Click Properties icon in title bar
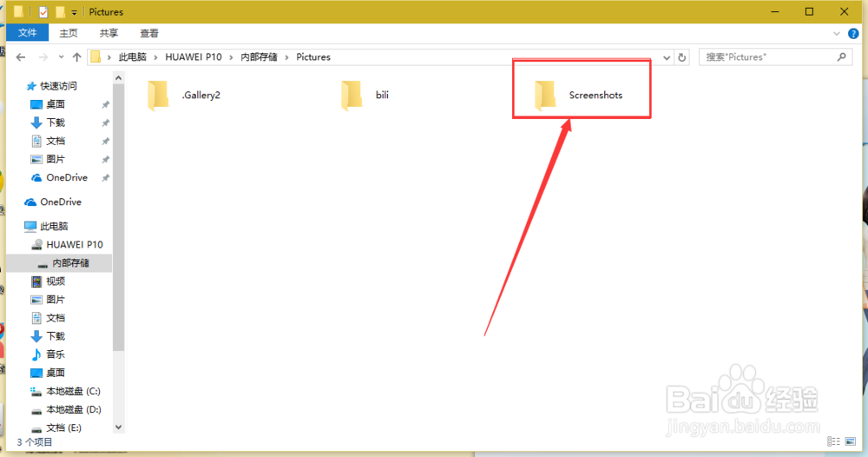 pyautogui.click(x=43, y=11)
